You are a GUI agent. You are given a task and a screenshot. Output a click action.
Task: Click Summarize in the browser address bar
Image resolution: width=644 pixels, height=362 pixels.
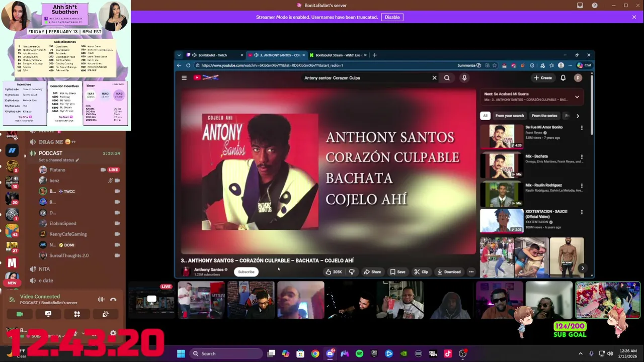(469, 65)
